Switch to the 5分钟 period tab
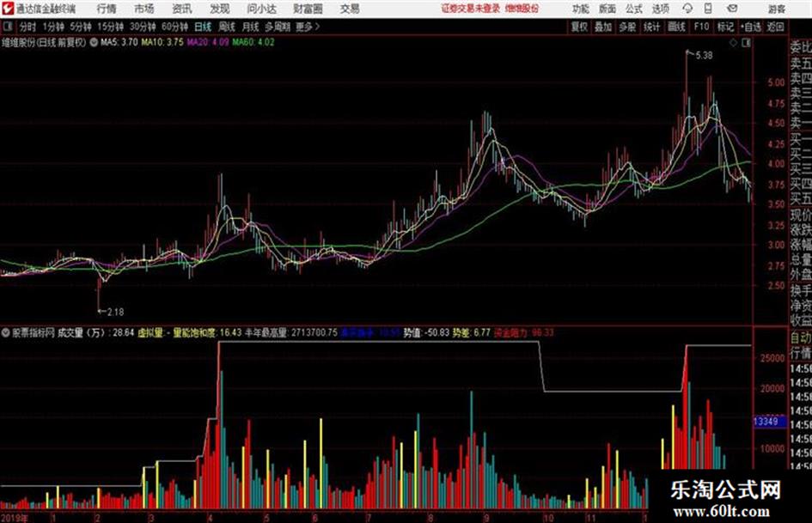 [x=81, y=27]
